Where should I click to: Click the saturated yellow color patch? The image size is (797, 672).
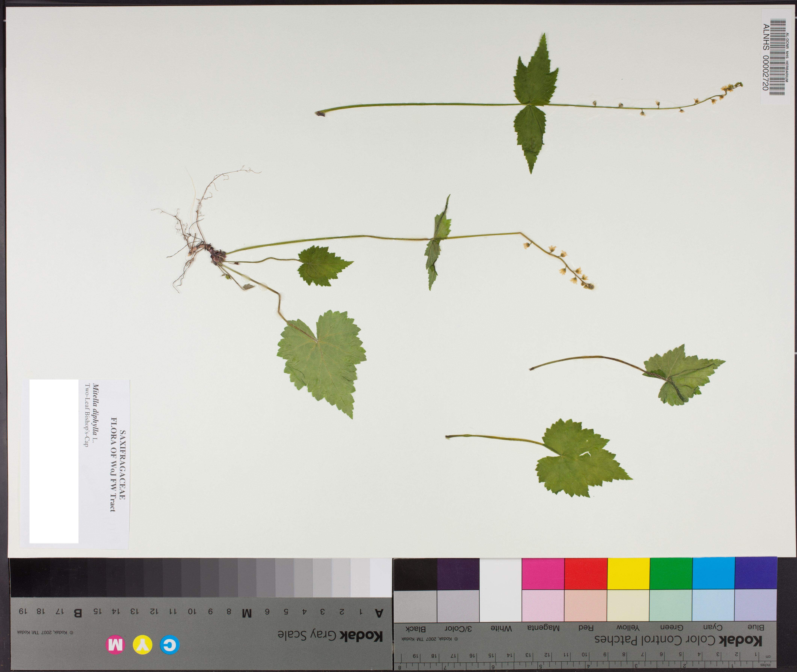(x=628, y=574)
